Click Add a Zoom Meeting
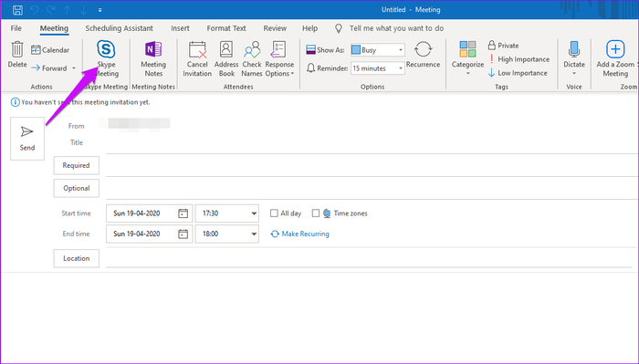The height and width of the screenshot is (364, 639). point(615,59)
